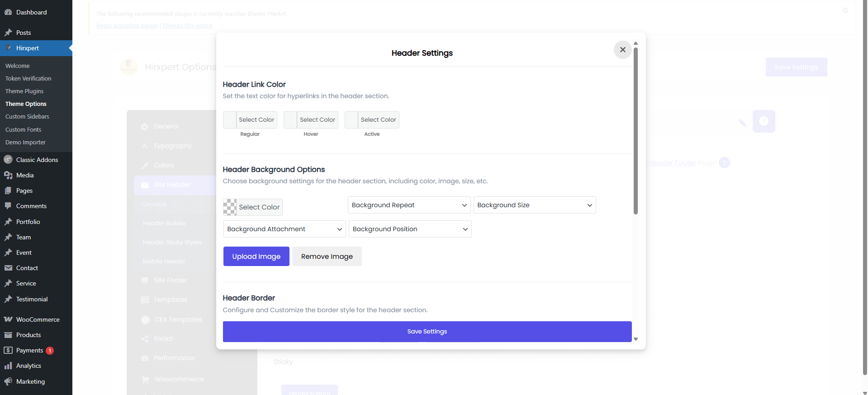Click the Analytics bar chart icon
The height and width of the screenshot is (395, 868).
click(8, 366)
